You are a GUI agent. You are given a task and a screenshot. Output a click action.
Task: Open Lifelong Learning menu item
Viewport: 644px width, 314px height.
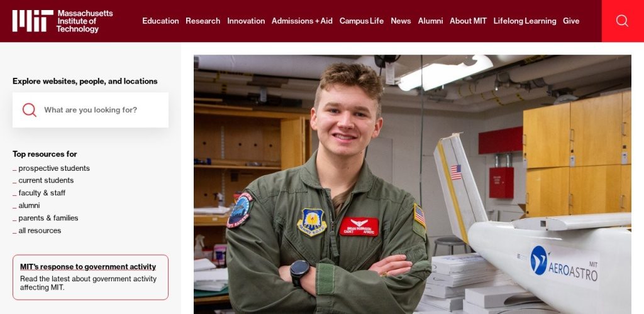525,21
